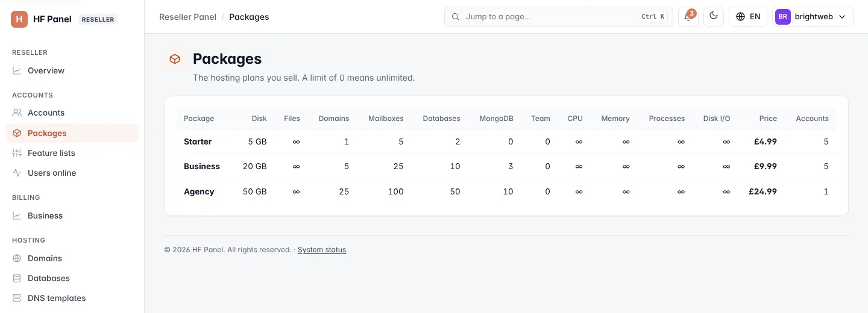Screen dimensions: 868x313
Task: Open the EN language selector
Action: 748,17
